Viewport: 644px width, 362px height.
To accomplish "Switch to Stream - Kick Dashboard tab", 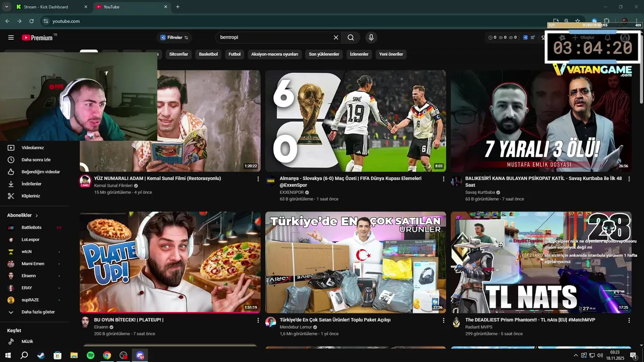I will pos(51,7).
